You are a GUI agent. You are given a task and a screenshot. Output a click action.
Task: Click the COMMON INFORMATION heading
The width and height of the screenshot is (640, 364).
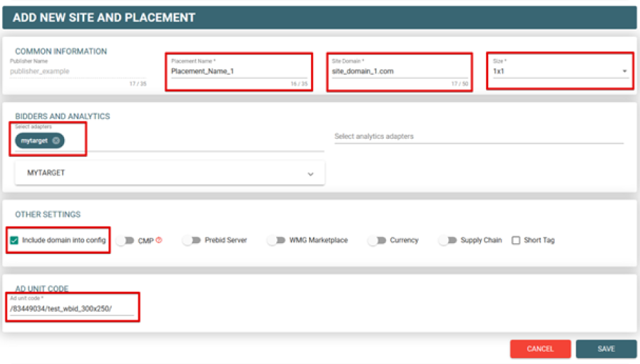coord(61,51)
